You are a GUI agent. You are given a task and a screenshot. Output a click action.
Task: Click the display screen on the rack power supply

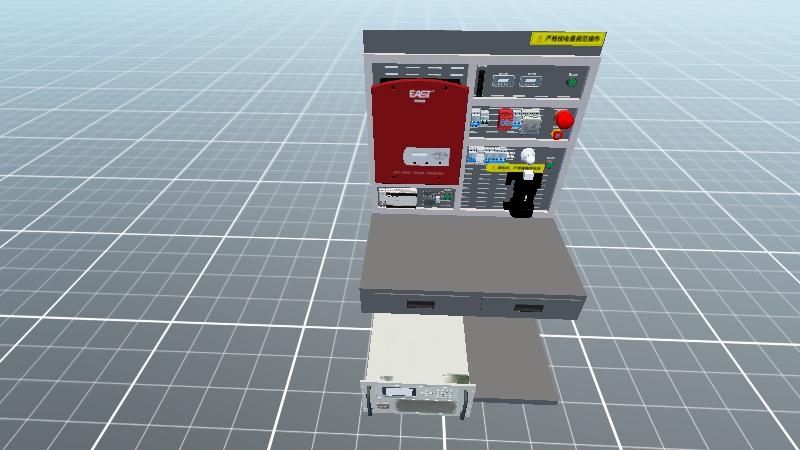tap(399, 392)
